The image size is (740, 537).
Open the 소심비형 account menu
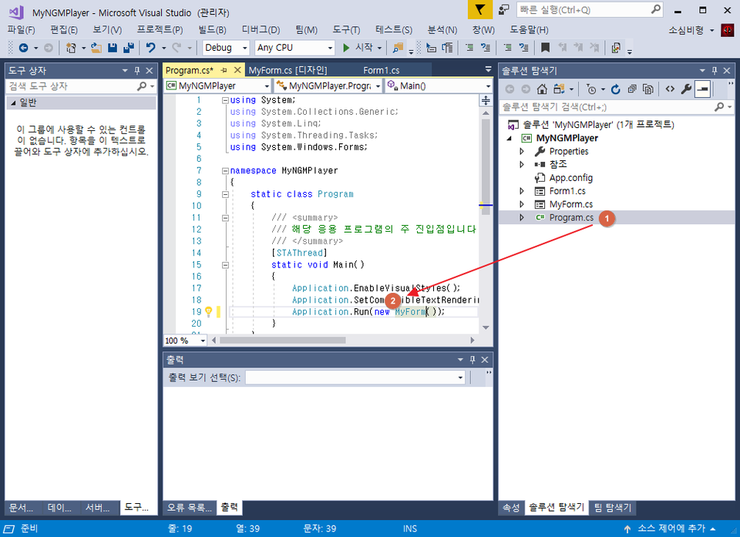(691, 30)
